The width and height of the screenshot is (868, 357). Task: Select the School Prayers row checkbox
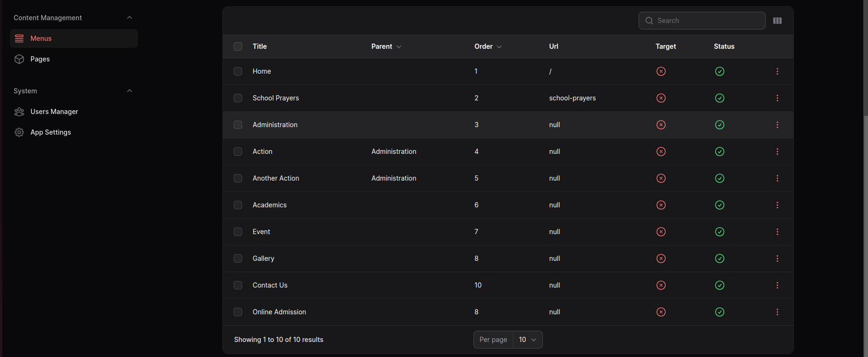tap(238, 98)
